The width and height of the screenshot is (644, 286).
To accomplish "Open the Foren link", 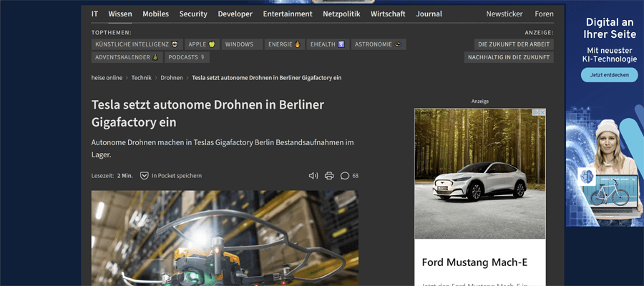I will click(544, 14).
